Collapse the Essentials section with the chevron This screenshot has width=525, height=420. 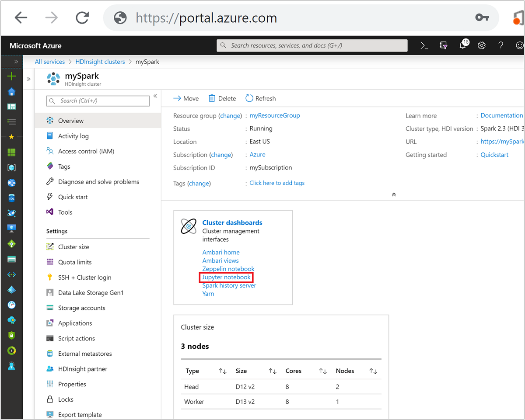(x=393, y=194)
